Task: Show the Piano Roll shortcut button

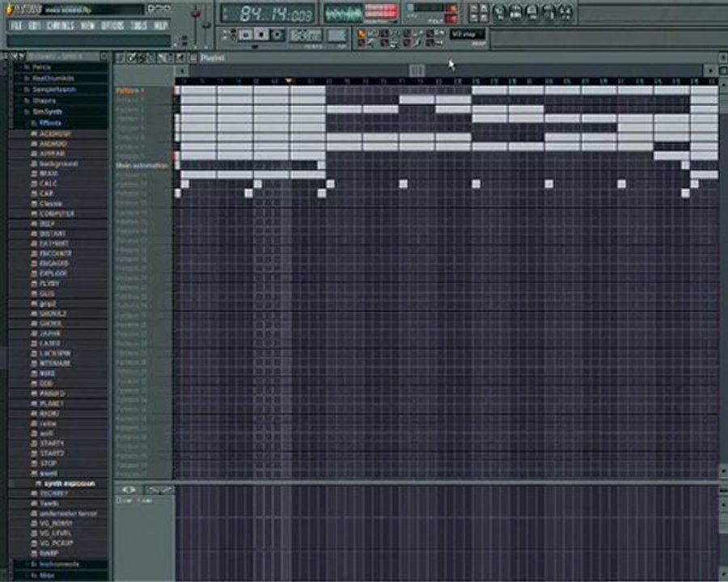Action: [532, 13]
